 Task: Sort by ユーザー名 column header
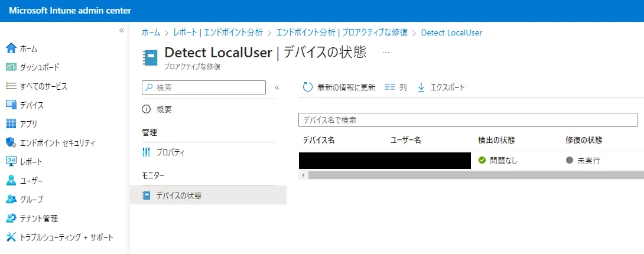pos(406,140)
